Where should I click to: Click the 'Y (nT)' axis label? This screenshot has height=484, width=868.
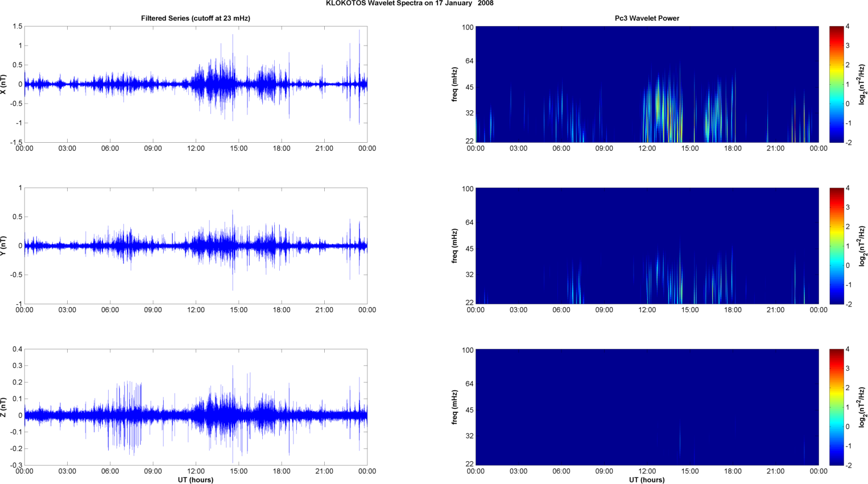tap(4, 246)
